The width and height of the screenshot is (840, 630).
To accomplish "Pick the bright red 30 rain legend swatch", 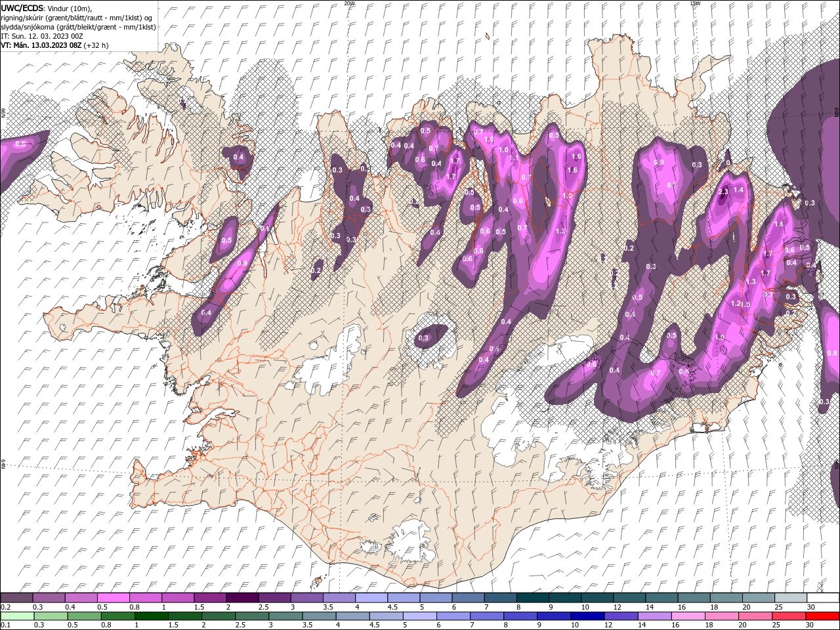I will [x=823, y=616].
